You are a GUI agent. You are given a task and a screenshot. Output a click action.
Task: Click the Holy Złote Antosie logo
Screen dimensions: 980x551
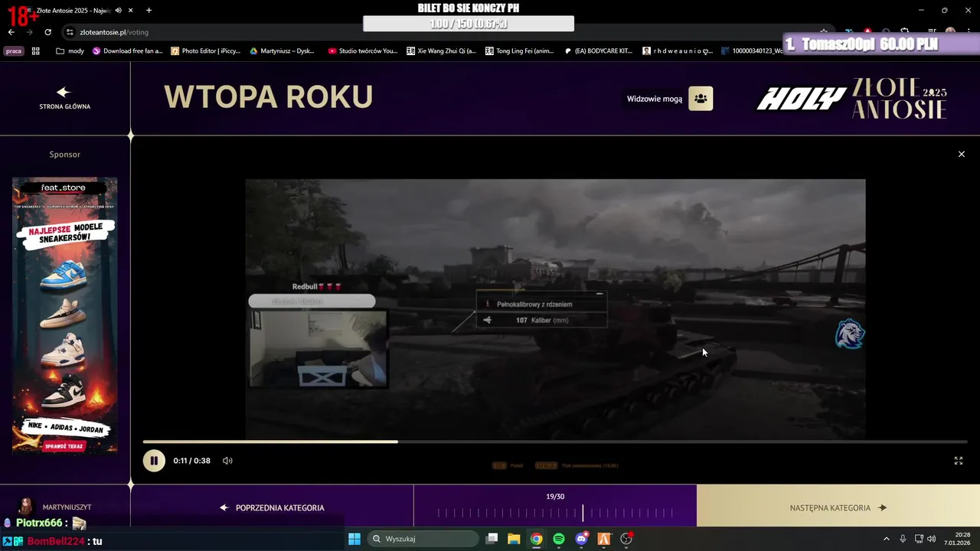tap(851, 98)
